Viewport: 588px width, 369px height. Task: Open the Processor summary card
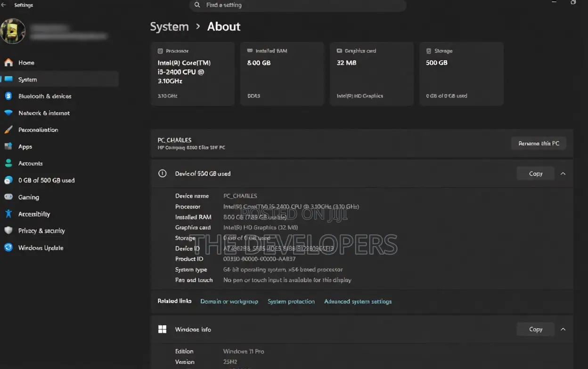point(193,74)
